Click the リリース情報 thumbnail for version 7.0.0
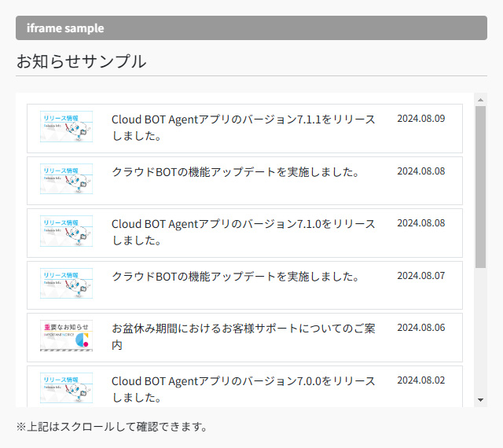 point(66,387)
